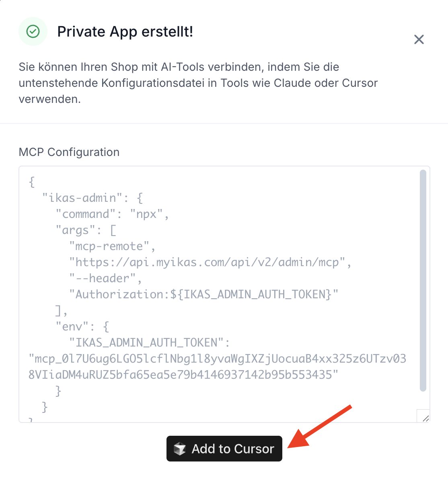Place cursor on the "ikas-admin" line
This screenshot has width=448, height=484.
click(x=92, y=198)
